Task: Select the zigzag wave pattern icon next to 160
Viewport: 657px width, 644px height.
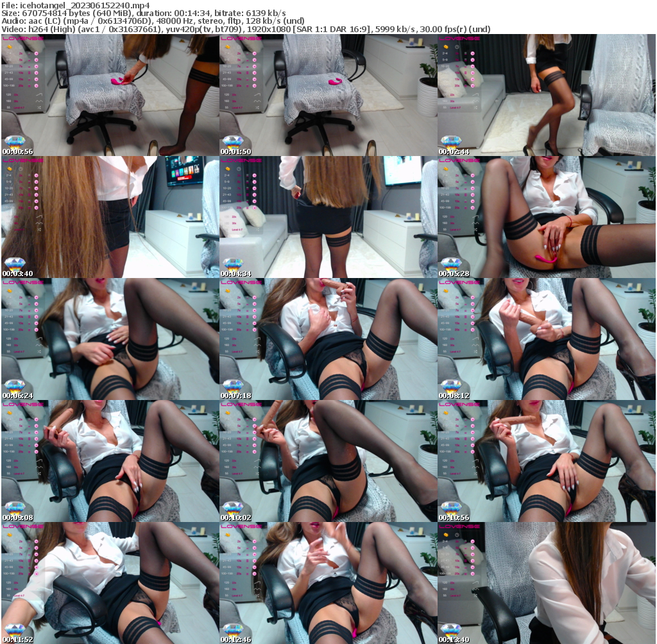Action: (39, 100)
